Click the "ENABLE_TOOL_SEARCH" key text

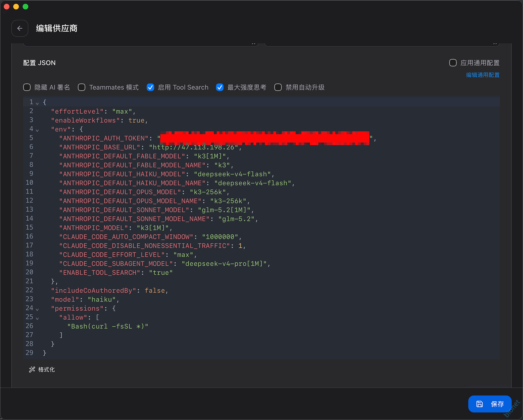click(x=100, y=273)
